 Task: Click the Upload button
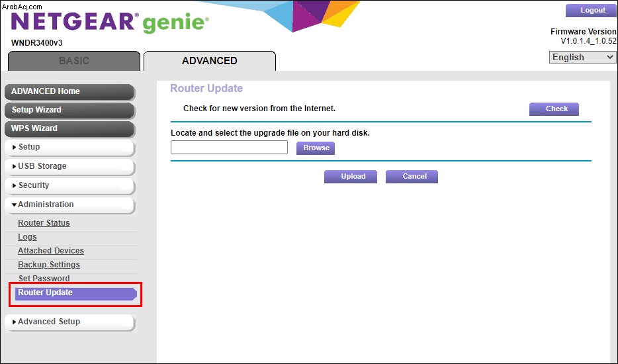tap(351, 177)
